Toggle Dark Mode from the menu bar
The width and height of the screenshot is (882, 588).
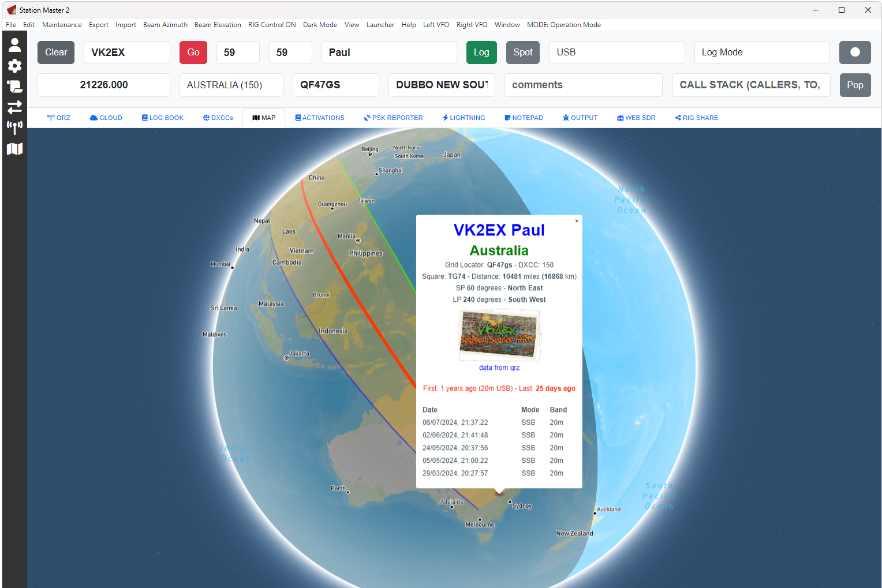click(320, 25)
